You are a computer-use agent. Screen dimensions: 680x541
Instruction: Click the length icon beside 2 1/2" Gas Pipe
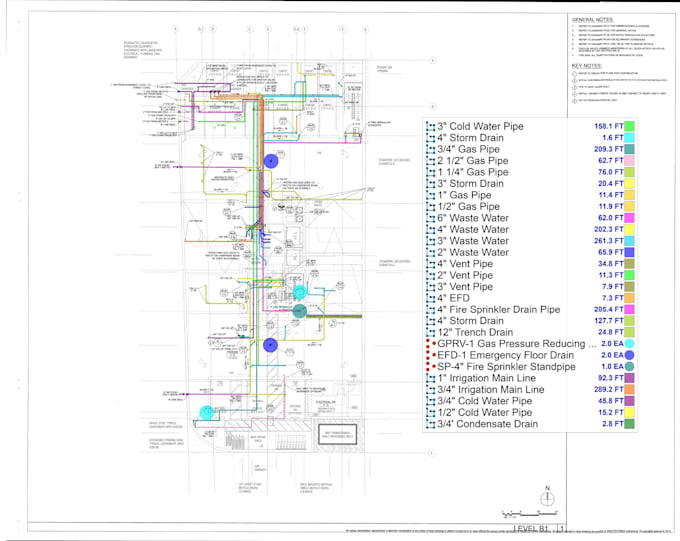coord(431,161)
